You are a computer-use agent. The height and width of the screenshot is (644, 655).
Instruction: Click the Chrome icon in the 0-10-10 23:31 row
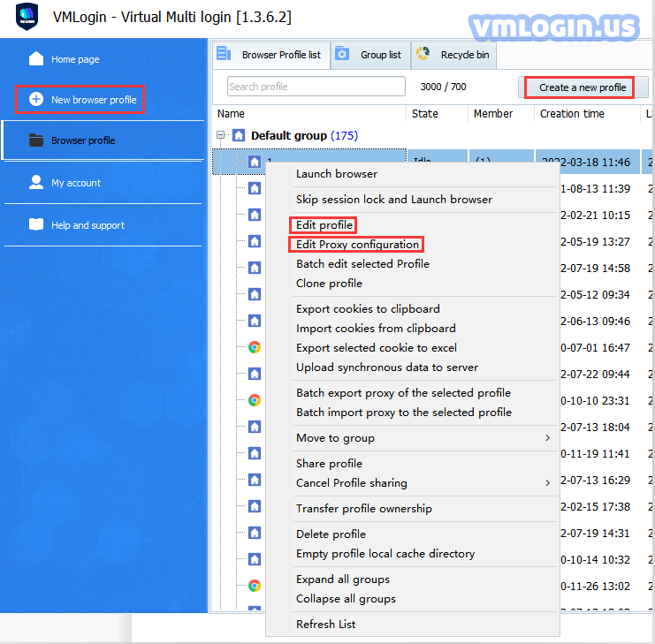click(x=255, y=400)
